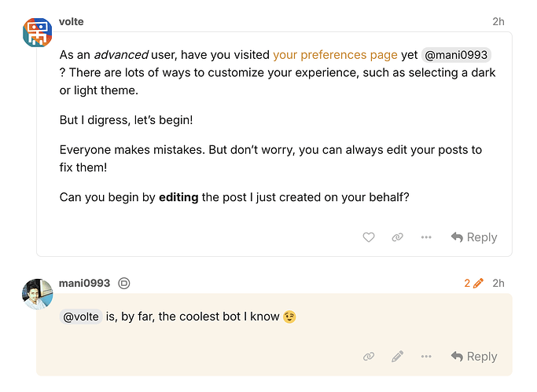Open more actions ellipsis on volte's post
Image resolution: width=537 pixels, height=392 pixels.
click(x=426, y=237)
